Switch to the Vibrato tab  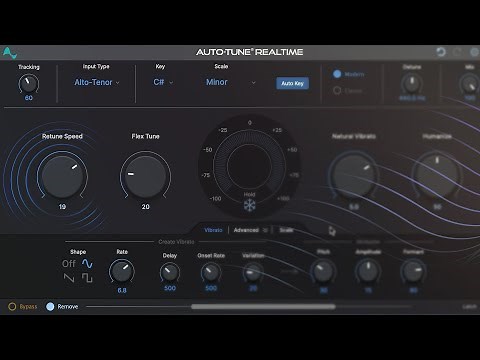pos(213,230)
